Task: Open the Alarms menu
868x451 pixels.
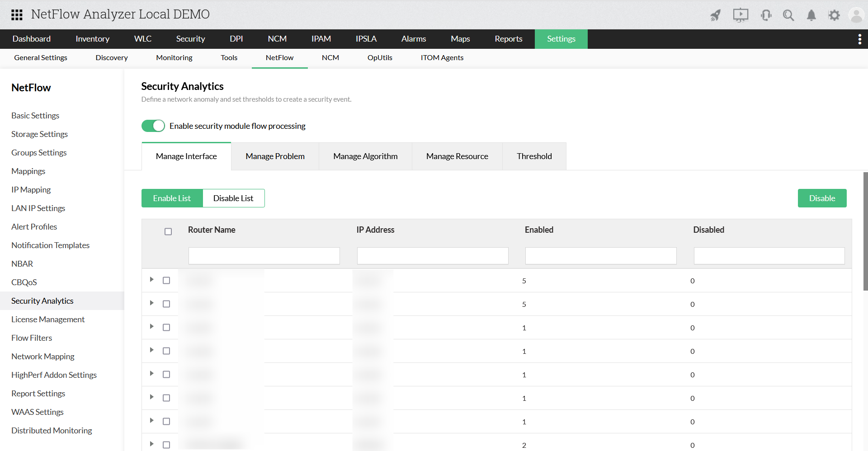Action: [x=413, y=39]
